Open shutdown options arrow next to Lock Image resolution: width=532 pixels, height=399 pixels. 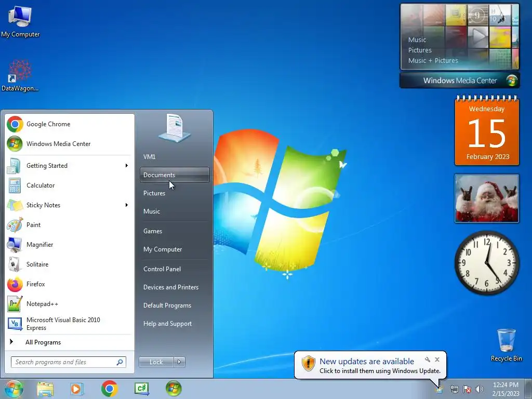(x=179, y=362)
